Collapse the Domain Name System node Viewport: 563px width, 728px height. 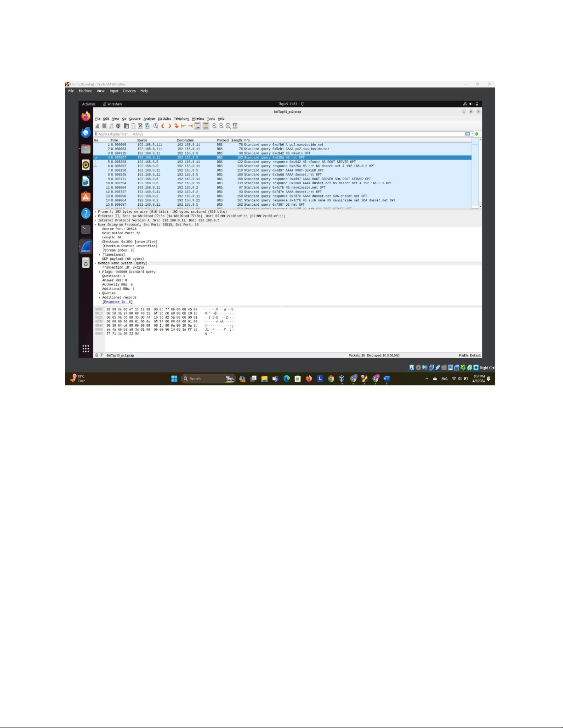tap(96, 263)
